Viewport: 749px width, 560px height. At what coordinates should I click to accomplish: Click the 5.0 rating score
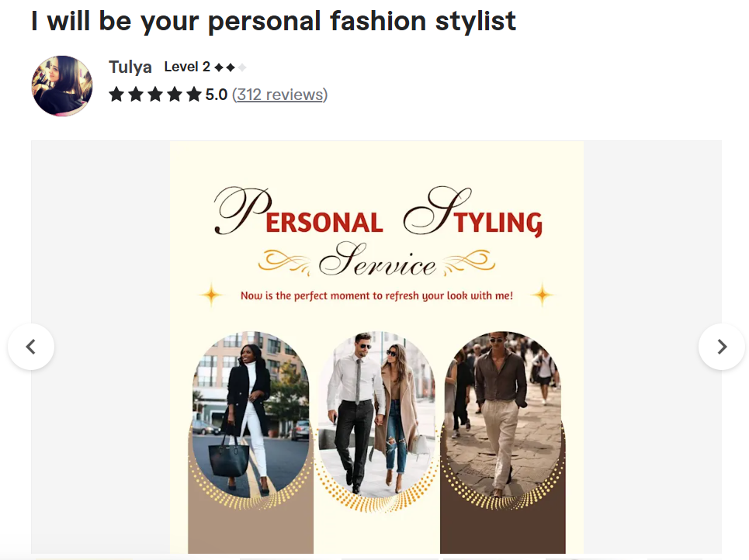[x=217, y=95]
